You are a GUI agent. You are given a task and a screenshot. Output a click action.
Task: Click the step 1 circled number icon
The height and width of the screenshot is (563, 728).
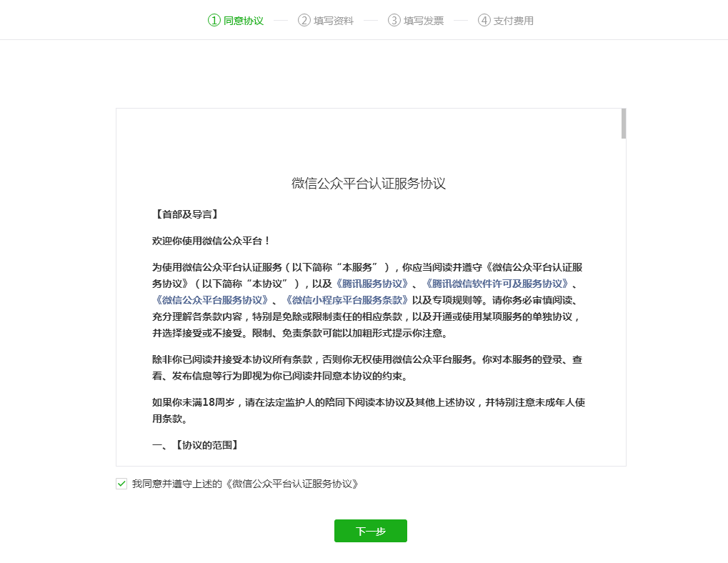coord(214,21)
